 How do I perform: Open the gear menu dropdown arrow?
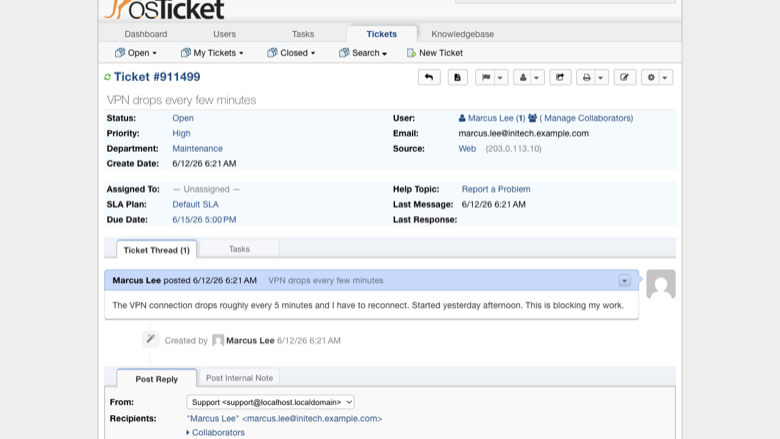(665, 78)
